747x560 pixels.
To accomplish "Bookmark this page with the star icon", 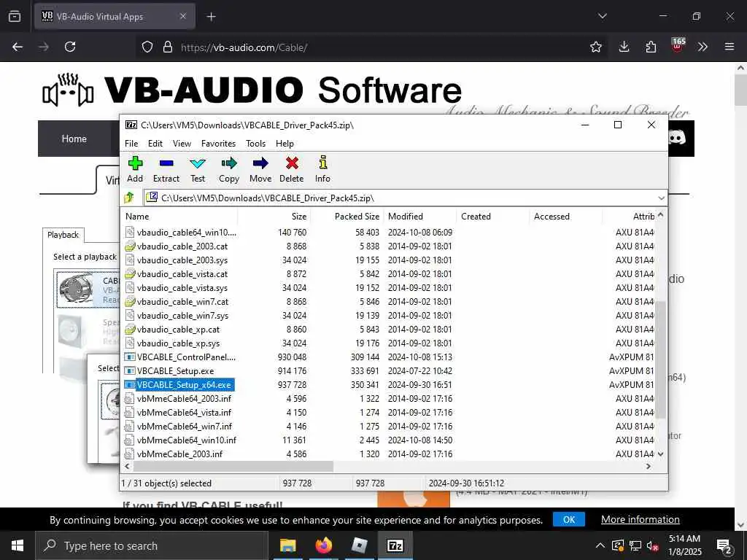I will click(595, 47).
